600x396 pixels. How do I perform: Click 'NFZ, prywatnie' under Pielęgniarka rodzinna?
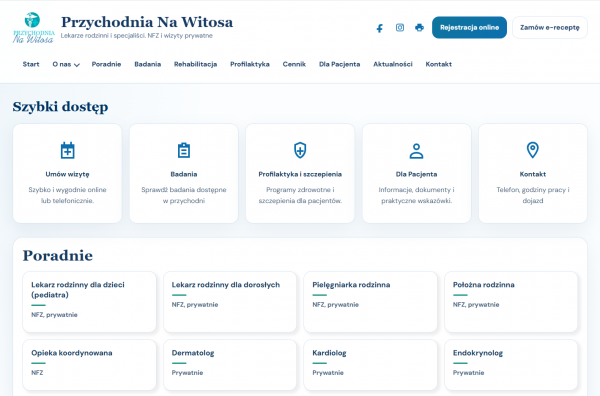[x=336, y=305]
